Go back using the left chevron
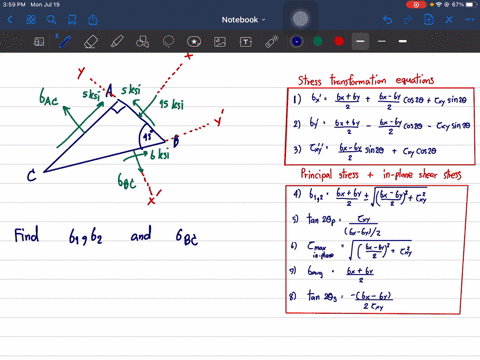This screenshot has height=360, width=480. pyautogui.click(x=10, y=20)
